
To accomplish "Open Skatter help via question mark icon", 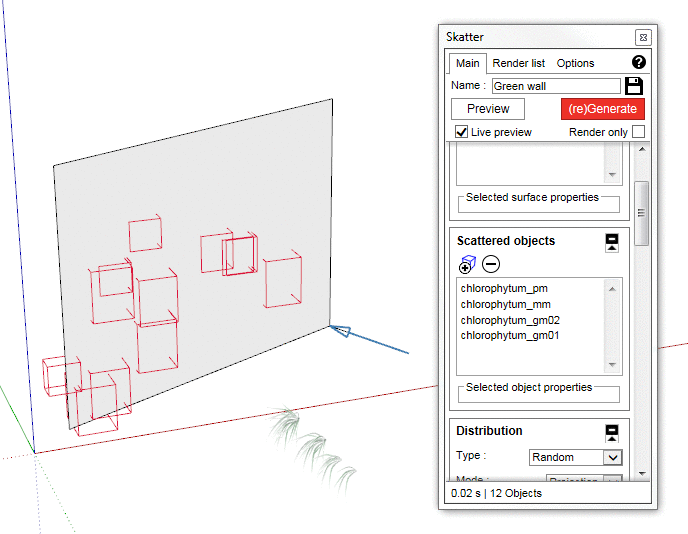I will pyautogui.click(x=638, y=62).
